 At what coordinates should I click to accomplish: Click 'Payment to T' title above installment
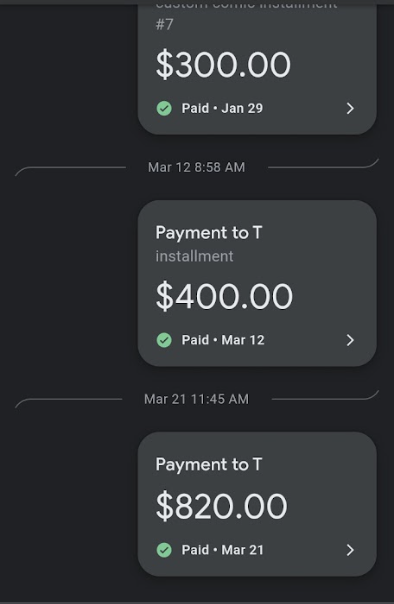coord(209,233)
